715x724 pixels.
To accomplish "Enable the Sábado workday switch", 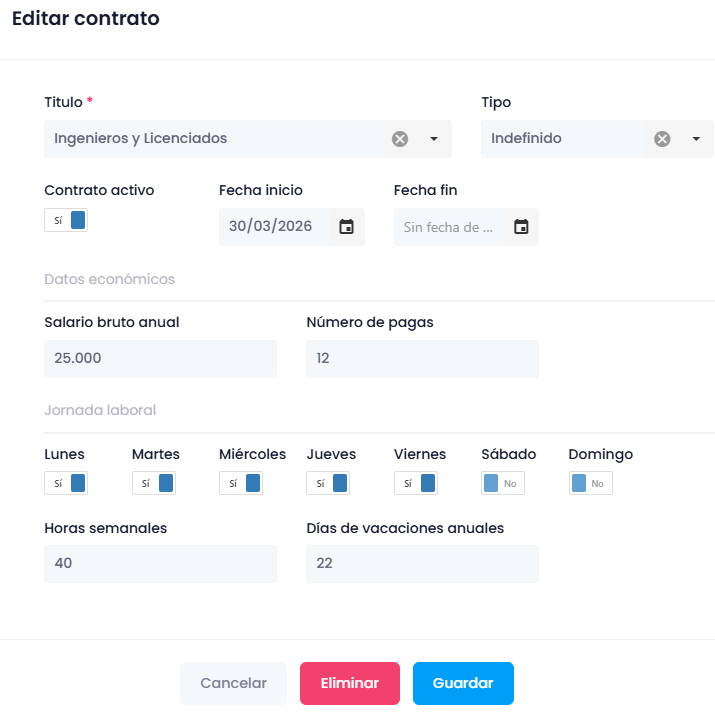I will 503,483.
